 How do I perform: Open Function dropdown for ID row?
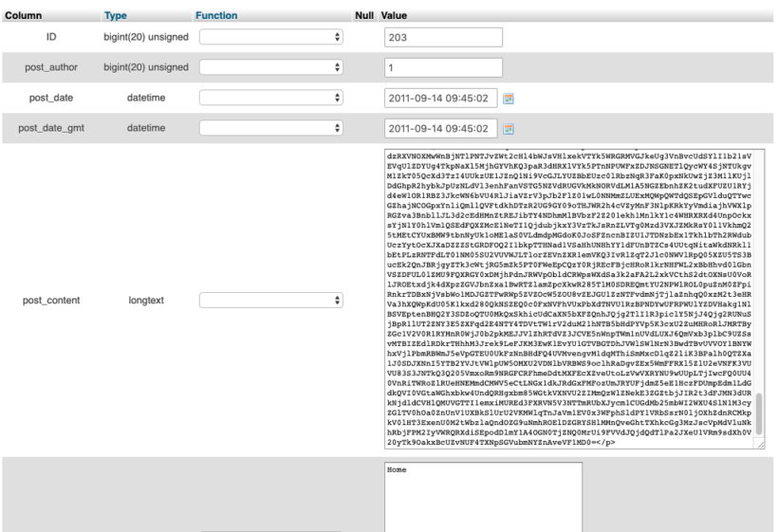point(271,37)
